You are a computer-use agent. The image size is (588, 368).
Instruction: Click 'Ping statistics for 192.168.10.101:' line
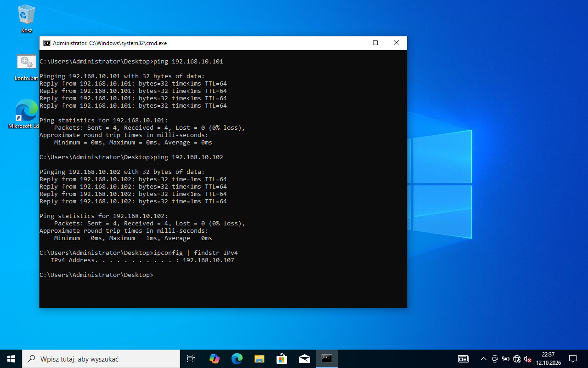click(104, 121)
